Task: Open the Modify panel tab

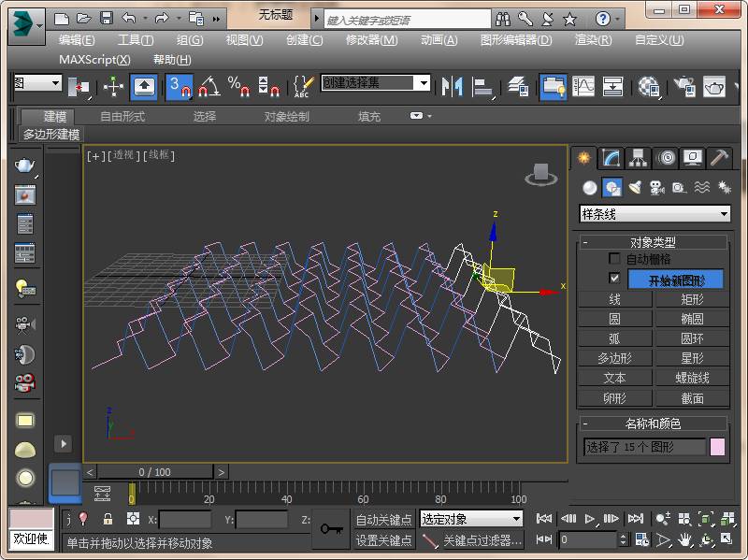Action: [611, 158]
